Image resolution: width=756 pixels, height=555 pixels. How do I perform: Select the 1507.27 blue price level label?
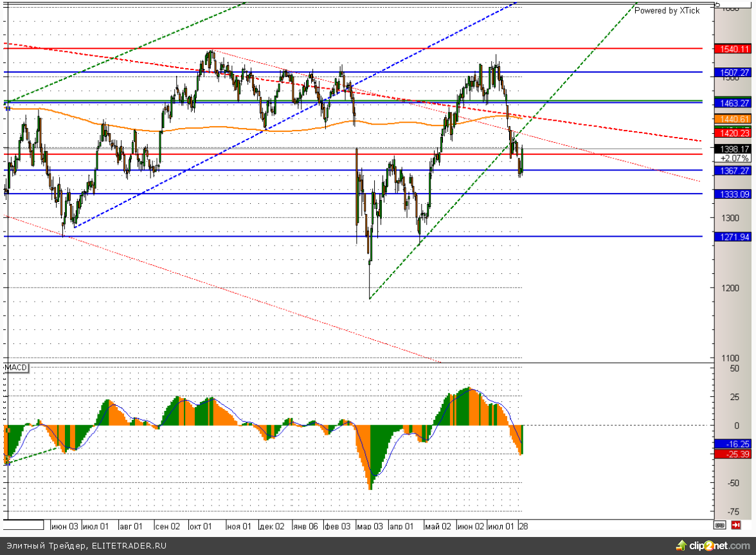tap(732, 73)
